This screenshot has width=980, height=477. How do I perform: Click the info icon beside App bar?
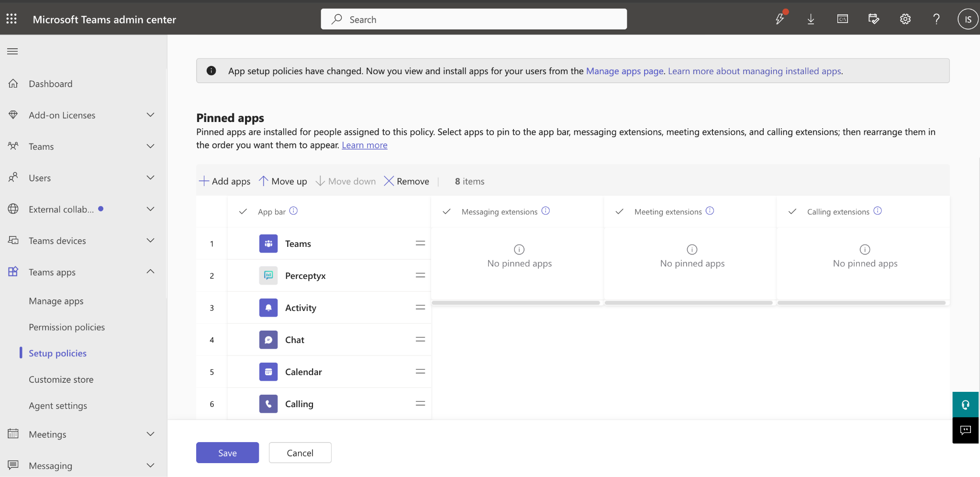point(293,211)
